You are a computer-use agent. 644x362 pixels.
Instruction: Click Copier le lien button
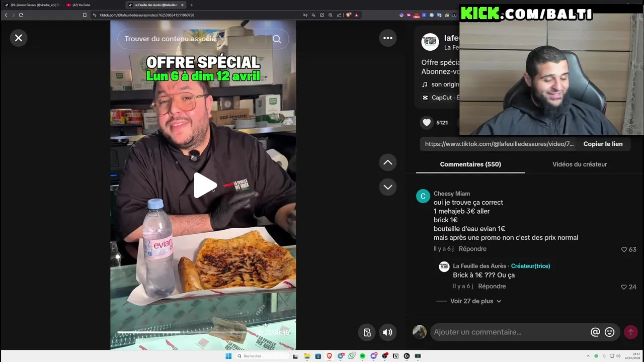[603, 144]
